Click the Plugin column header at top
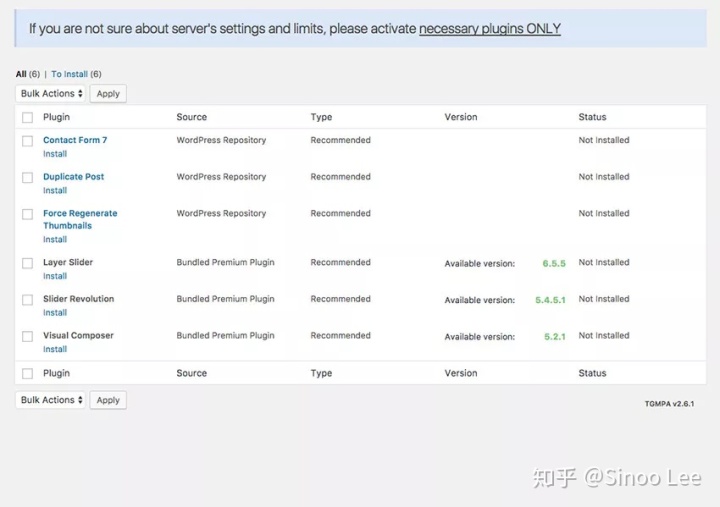 56,117
